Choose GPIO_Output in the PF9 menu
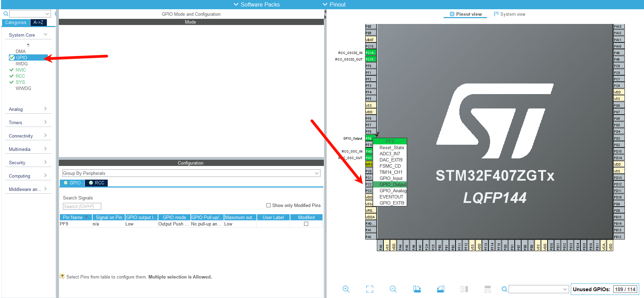Viewport: 644px width, 298px height. pos(390,184)
